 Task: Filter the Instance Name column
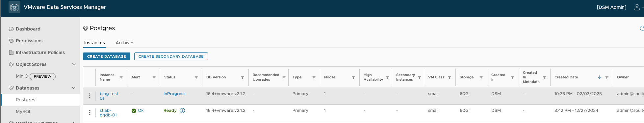(x=121, y=78)
